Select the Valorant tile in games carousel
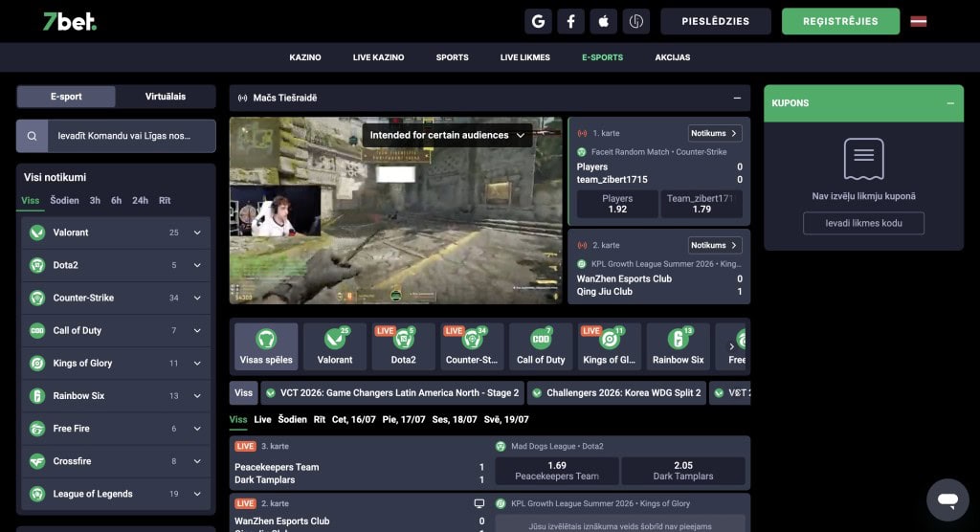Image resolution: width=980 pixels, height=532 pixels. point(335,346)
